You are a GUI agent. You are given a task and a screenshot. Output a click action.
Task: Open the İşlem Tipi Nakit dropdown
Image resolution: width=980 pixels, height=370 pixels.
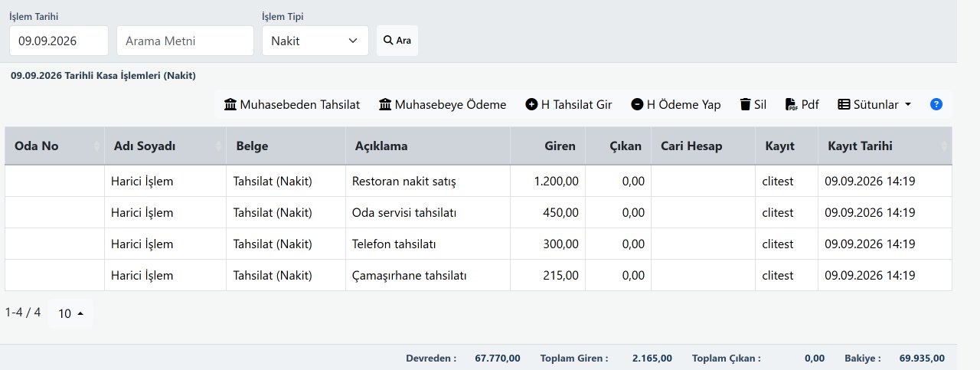click(315, 41)
